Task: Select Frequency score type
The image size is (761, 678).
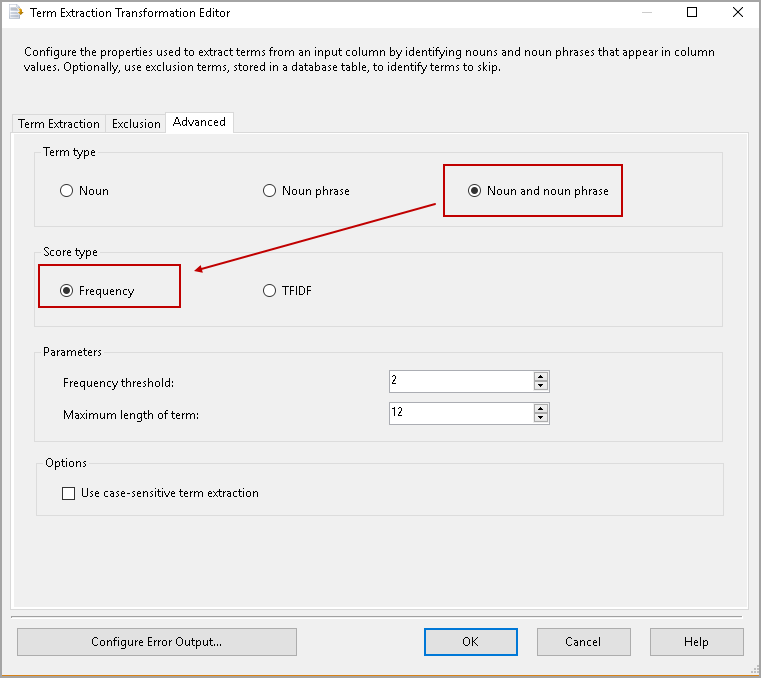Action: pos(67,291)
